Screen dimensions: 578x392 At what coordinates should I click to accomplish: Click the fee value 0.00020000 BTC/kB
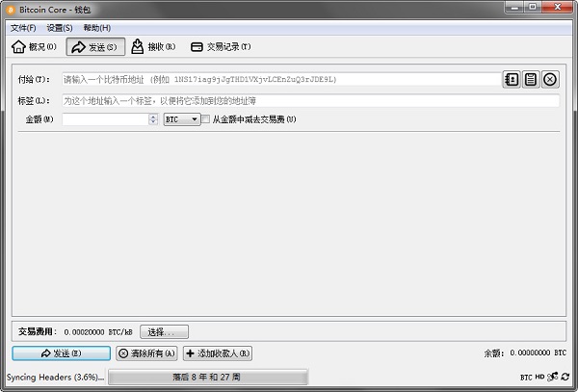click(98, 332)
